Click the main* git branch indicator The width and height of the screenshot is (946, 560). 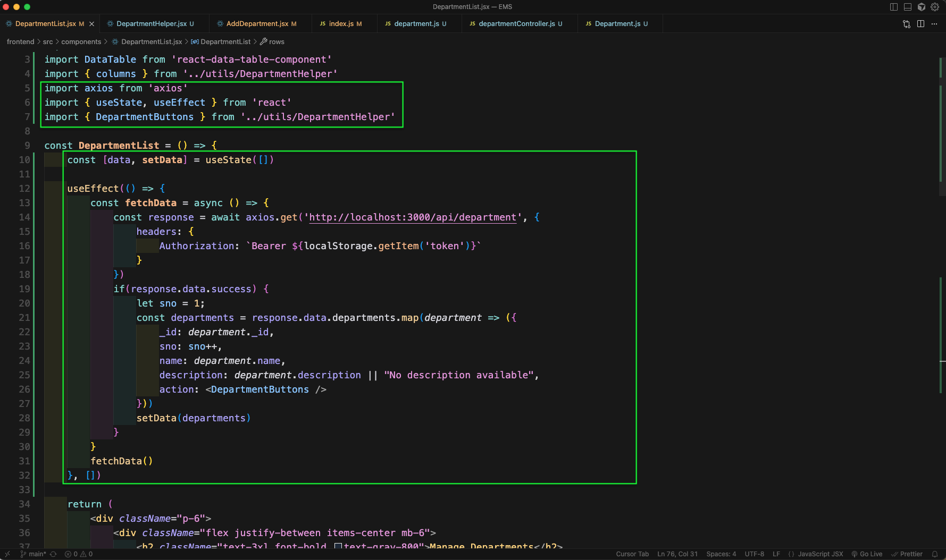(33, 554)
